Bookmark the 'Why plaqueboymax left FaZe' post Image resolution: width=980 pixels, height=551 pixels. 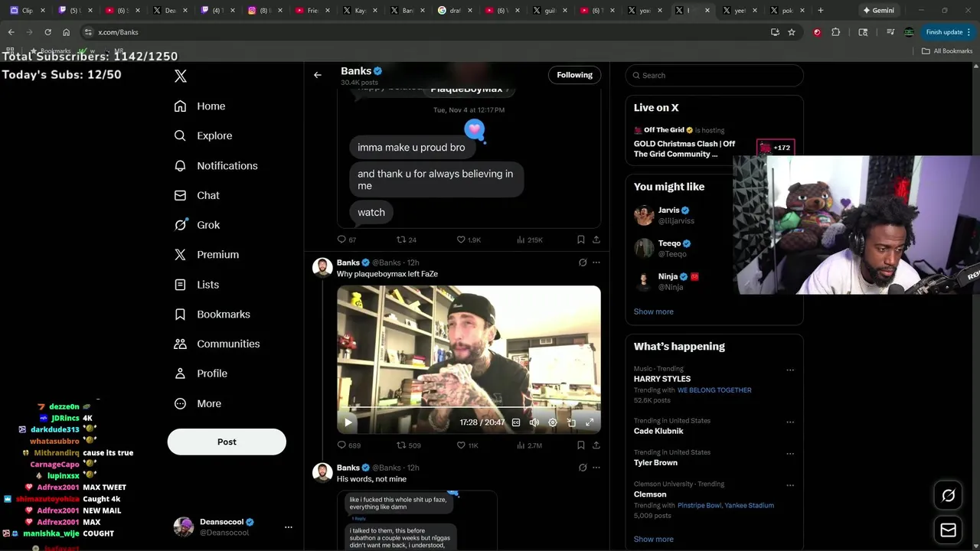tap(581, 445)
